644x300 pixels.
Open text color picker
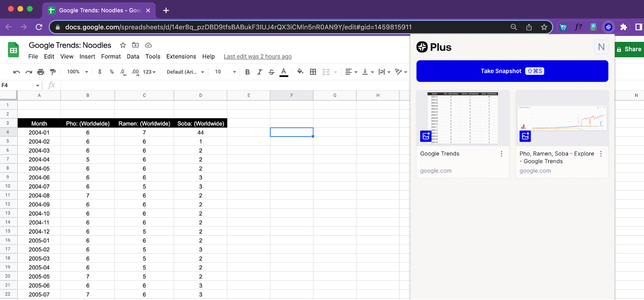pyautogui.click(x=284, y=72)
